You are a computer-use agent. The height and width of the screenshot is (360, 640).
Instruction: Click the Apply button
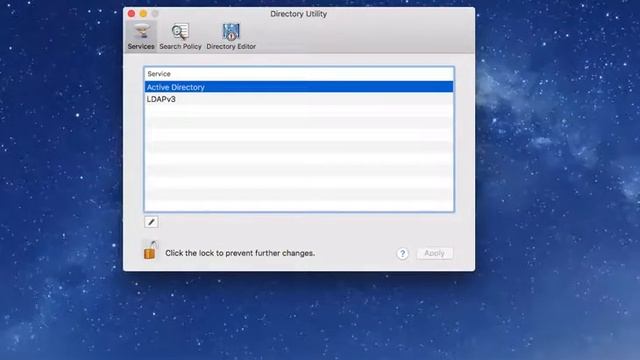(434, 253)
